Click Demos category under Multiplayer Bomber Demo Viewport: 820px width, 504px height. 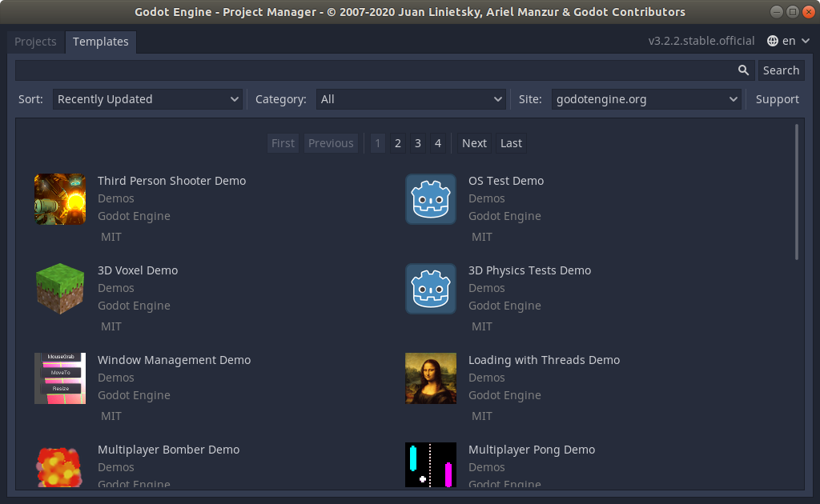(115, 467)
